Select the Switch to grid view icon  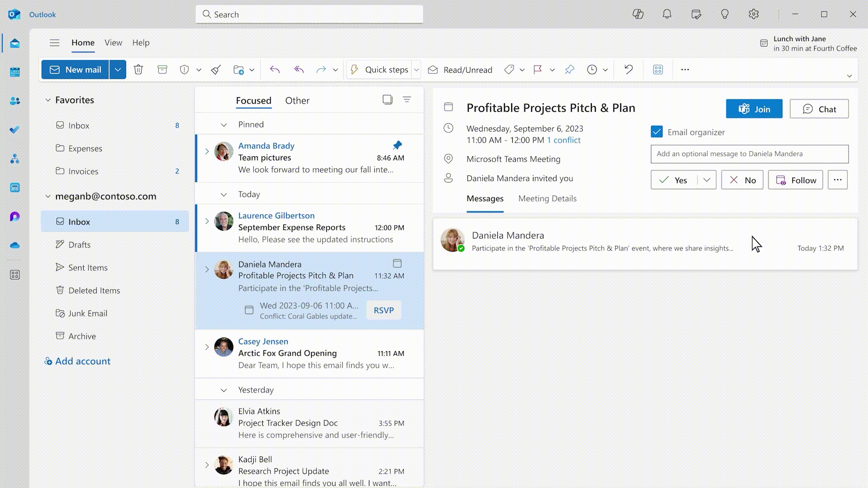pyautogui.click(x=658, y=70)
